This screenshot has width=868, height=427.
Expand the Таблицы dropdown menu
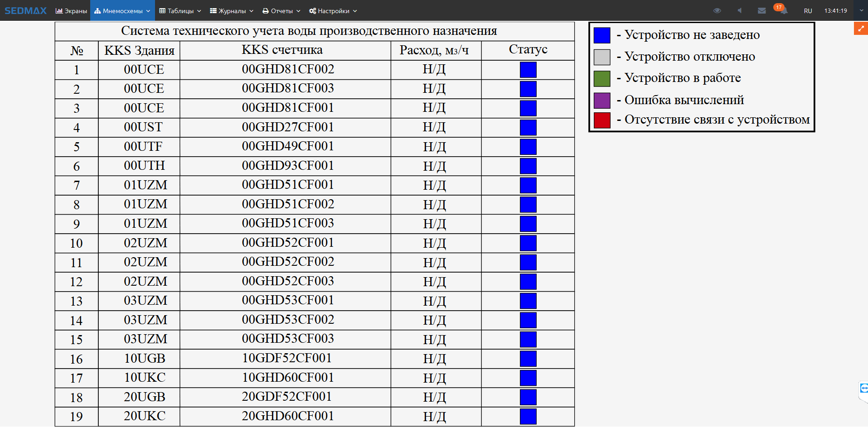point(180,11)
